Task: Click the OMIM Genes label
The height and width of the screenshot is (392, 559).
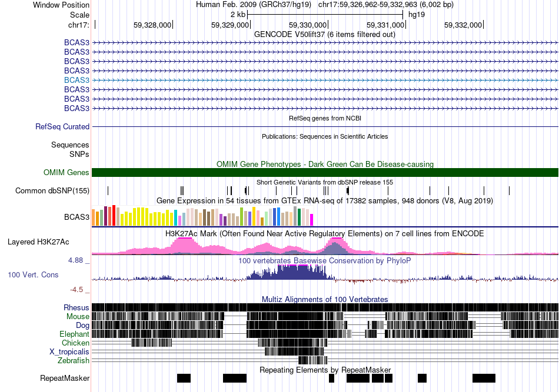Action: pos(66,173)
